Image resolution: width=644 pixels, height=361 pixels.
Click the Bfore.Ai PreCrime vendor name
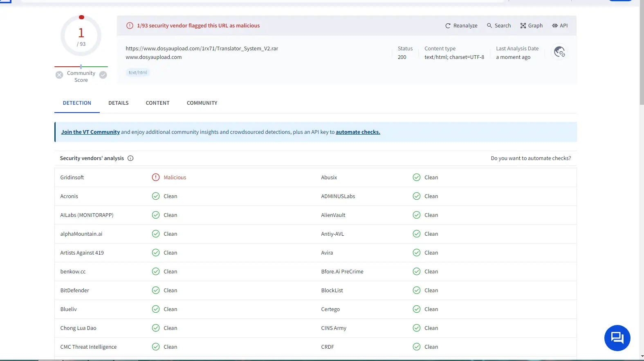[x=342, y=271]
